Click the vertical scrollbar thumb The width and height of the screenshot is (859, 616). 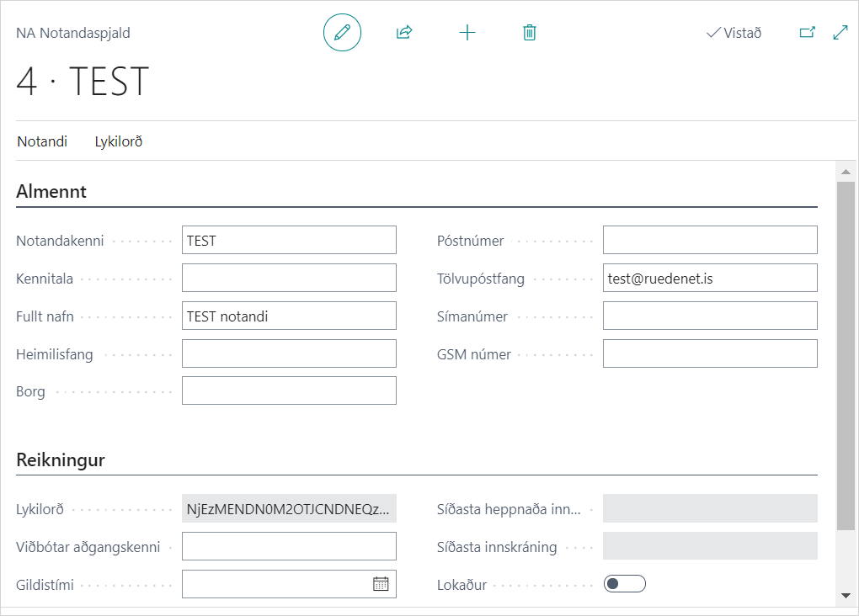(846, 353)
